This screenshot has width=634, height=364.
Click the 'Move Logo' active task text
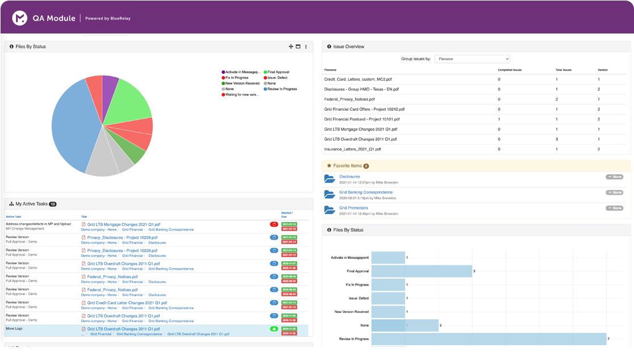14,329
